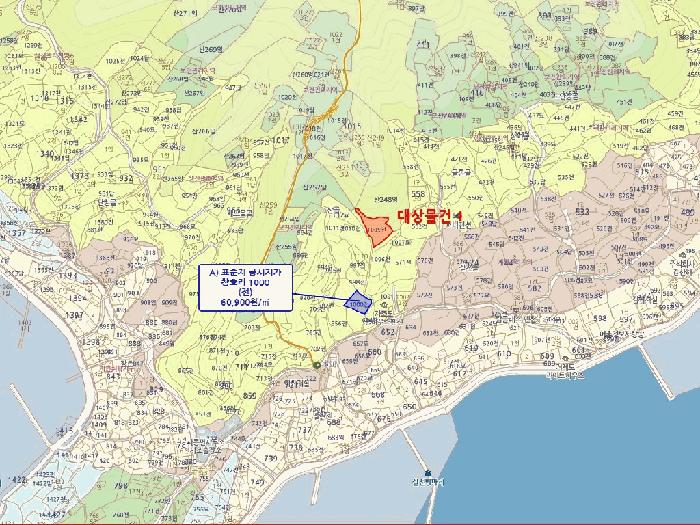Click the 산259 parcel label
The width and height of the screenshot is (700, 525).
click(x=267, y=204)
